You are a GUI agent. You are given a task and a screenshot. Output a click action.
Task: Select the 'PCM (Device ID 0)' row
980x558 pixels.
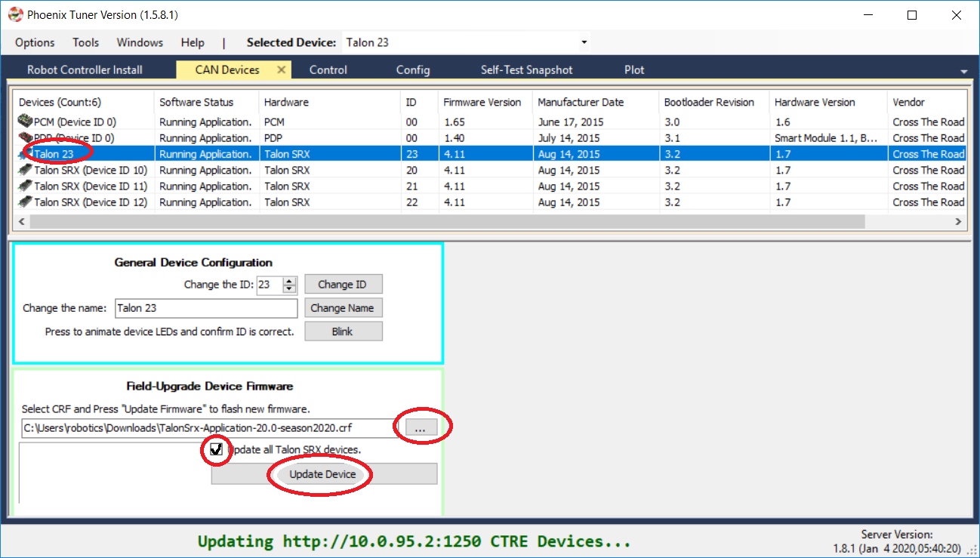point(490,122)
